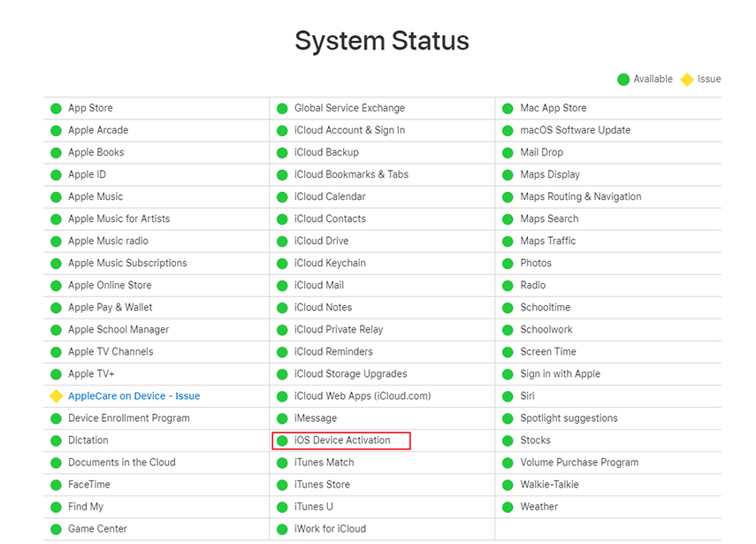Select the Apple Music Subscriptions entry

(x=127, y=264)
